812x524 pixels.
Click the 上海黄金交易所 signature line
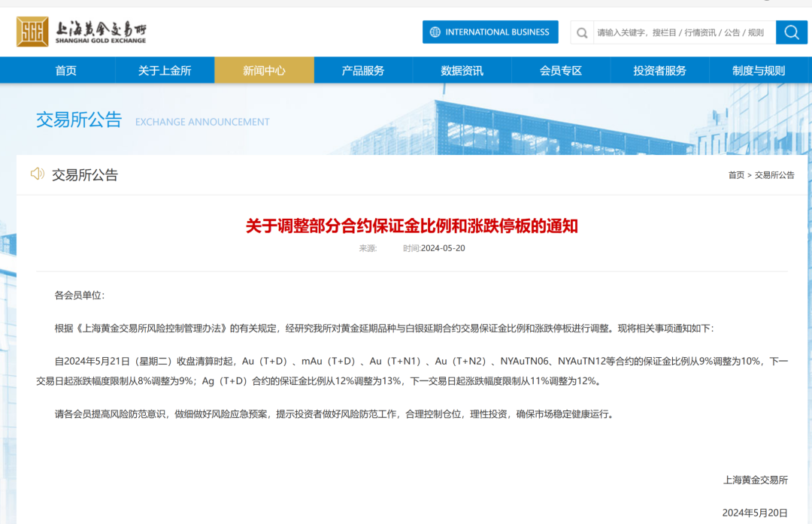tap(756, 480)
